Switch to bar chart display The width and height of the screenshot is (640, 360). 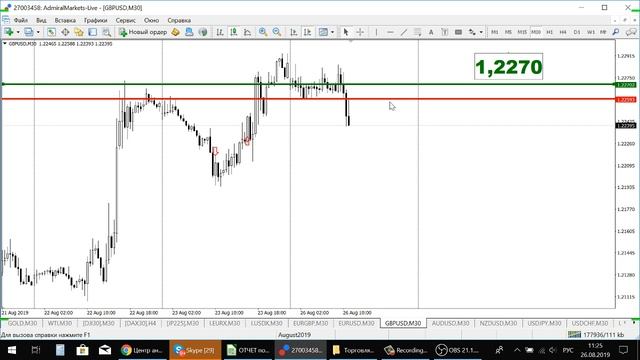point(220,32)
